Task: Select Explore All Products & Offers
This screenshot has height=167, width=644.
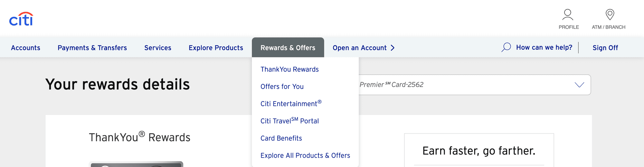Action: pos(305,155)
